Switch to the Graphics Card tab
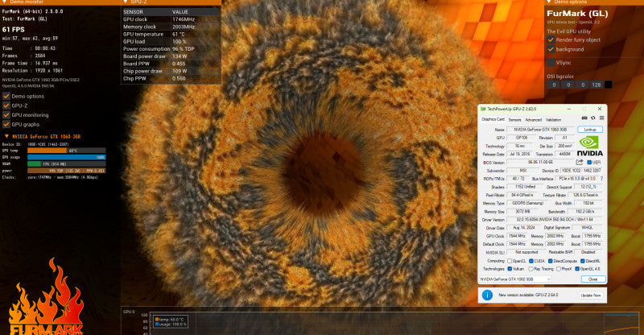The width and height of the screenshot is (644, 335). point(493,120)
